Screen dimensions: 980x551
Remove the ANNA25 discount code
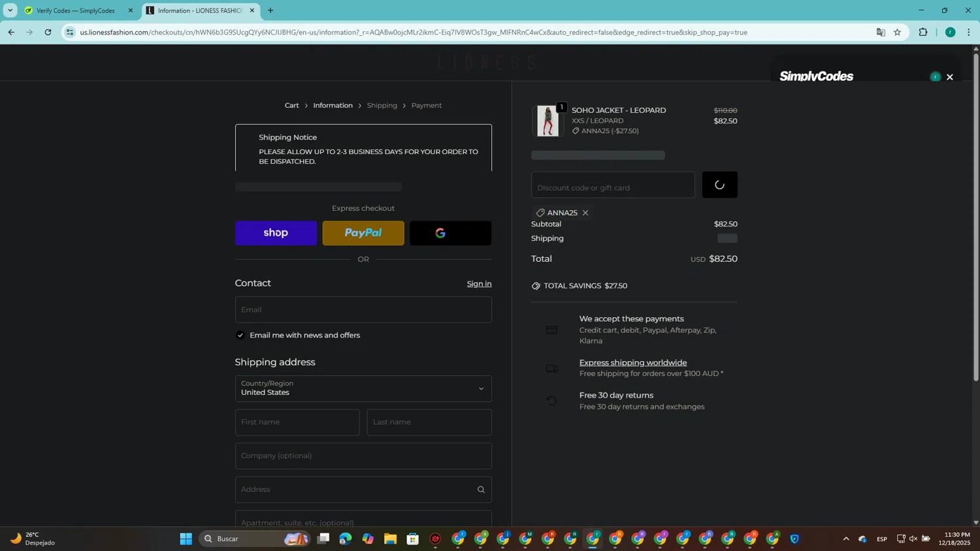pos(585,213)
